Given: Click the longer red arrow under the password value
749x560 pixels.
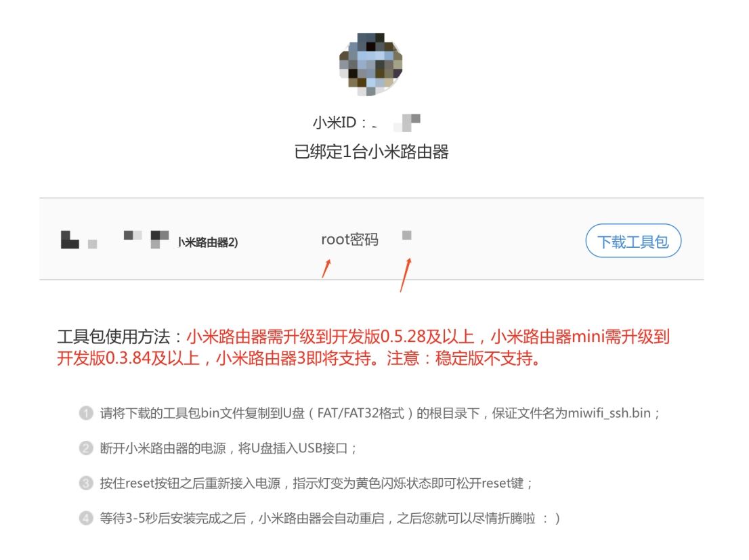Looking at the screenshot, I should pos(405,275).
